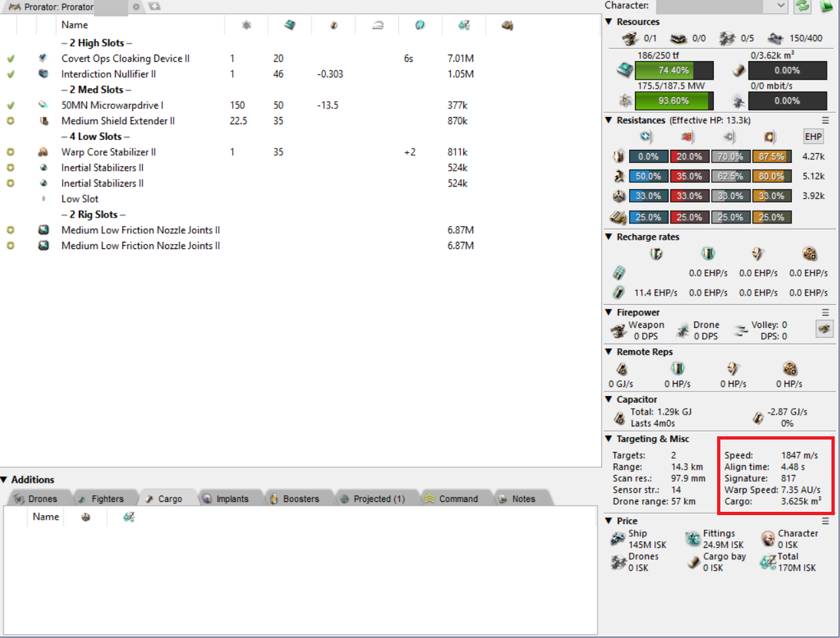Close the Prorator fit tab

(x=136, y=7)
